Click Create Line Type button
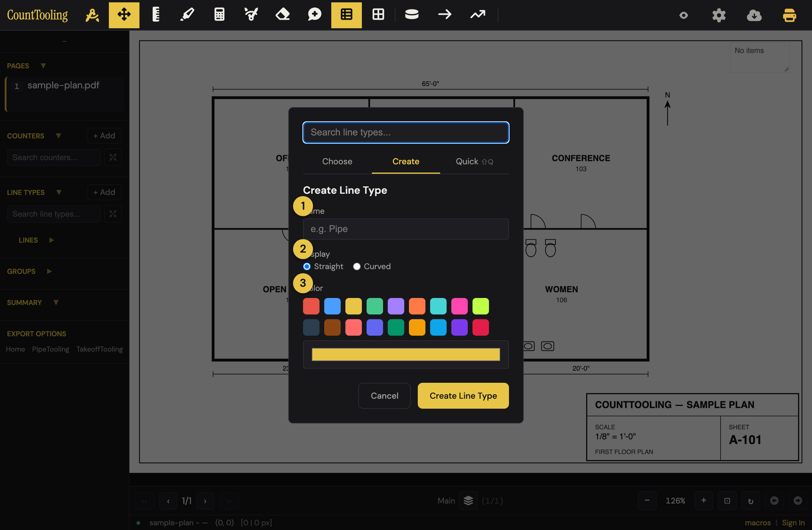Image resolution: width=812 pixels, height=530 pixels. click(x=463, y=395)
